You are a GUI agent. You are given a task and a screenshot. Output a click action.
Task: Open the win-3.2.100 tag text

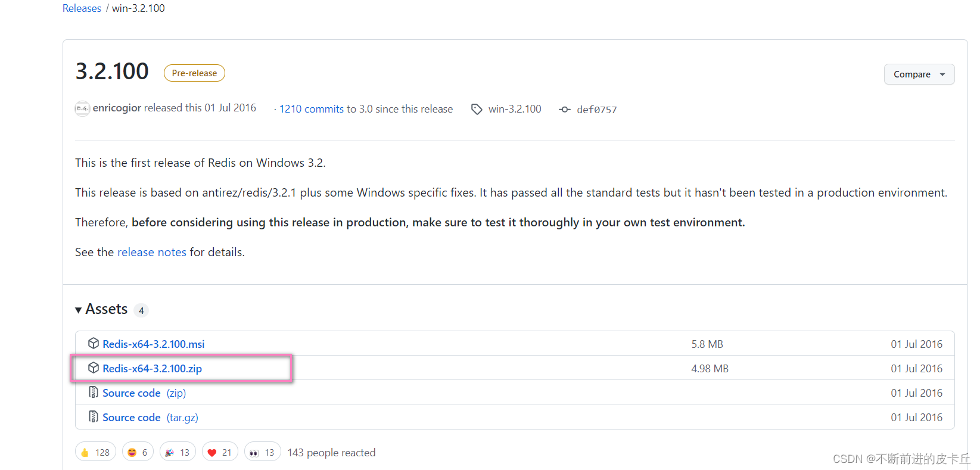[515, 109]
